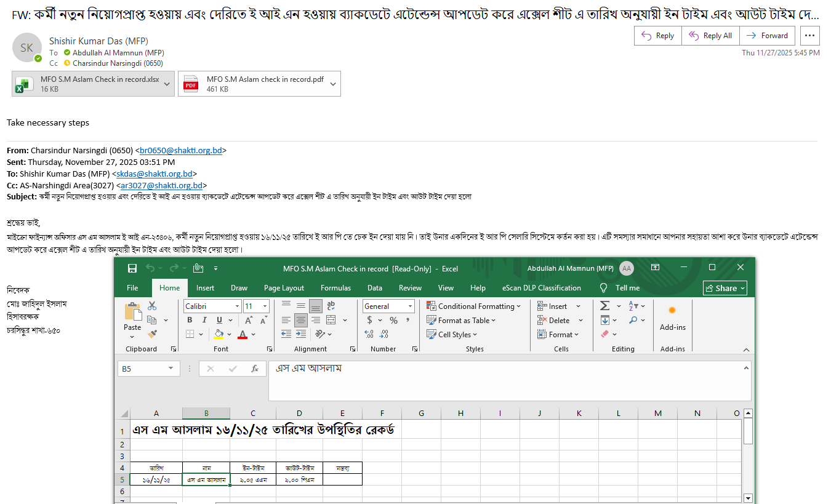Click the Insert Function fx icon
The height and width of the screenshot is (504, 831).
coord(254,369)
